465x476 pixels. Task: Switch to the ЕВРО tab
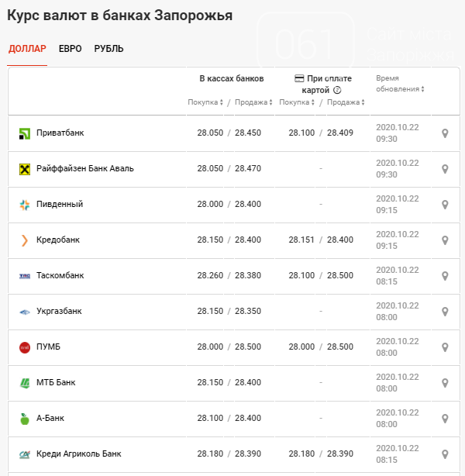(x=70, y=49)
